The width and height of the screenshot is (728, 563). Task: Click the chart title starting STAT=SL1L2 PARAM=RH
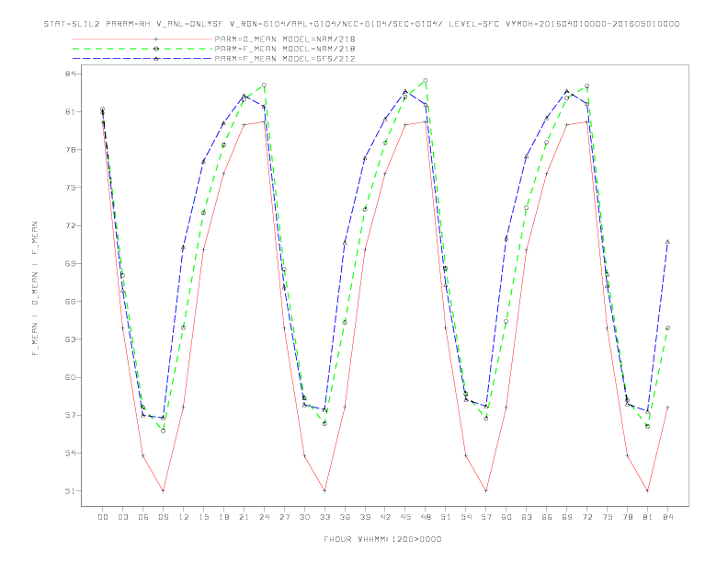click(361, 24)
